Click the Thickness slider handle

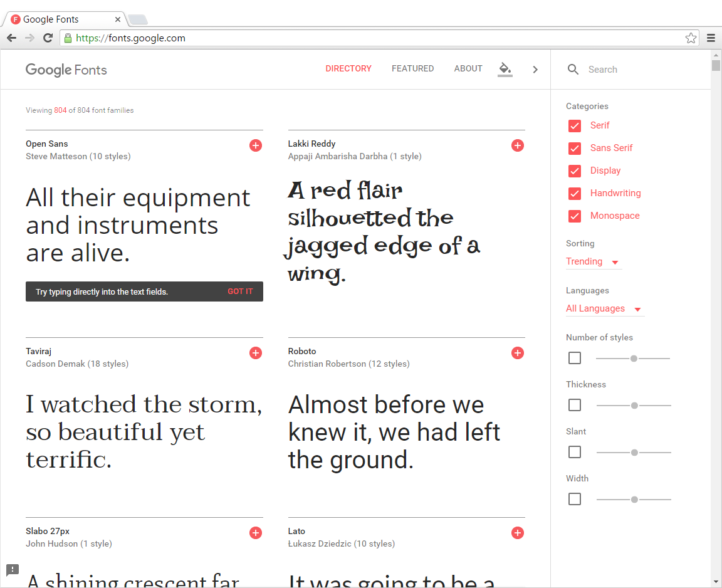[x=634, y=406]
